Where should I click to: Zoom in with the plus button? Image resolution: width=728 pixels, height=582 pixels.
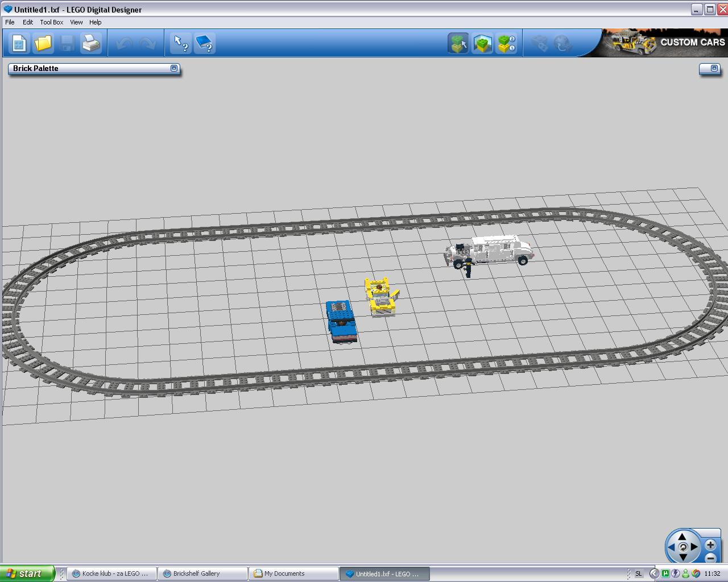click(710, 545)
